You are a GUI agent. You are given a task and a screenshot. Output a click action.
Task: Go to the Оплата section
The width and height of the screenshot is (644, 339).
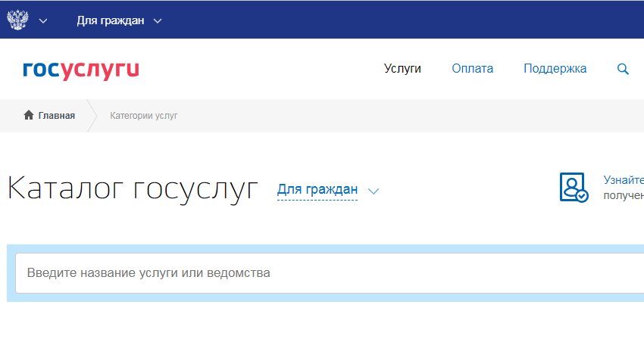tap(472, 69)
